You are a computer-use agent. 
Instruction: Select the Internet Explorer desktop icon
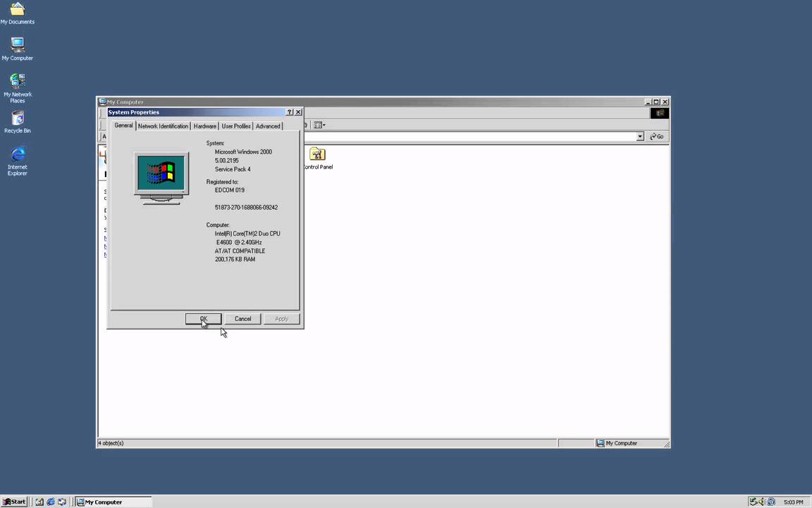tap(17, 161)
